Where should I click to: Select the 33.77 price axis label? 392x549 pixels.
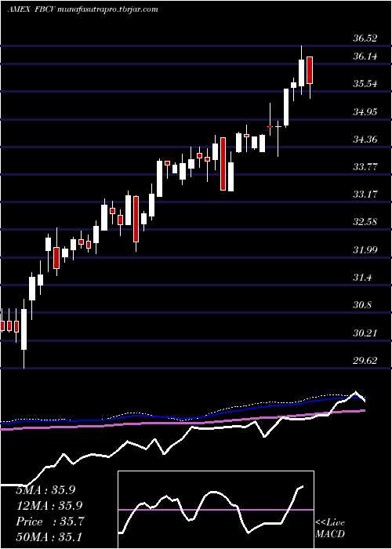click(x=365, y=166)
